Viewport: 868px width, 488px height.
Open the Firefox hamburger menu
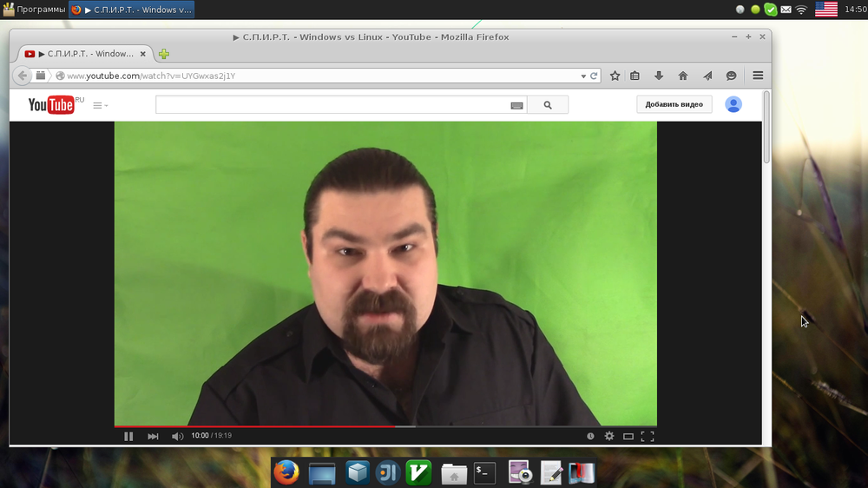pyautogui.click(x=758, y=76)
